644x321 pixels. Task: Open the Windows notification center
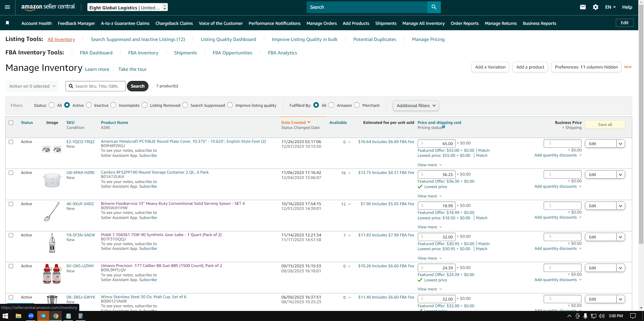pyautogui.click(x=633, y=316)
